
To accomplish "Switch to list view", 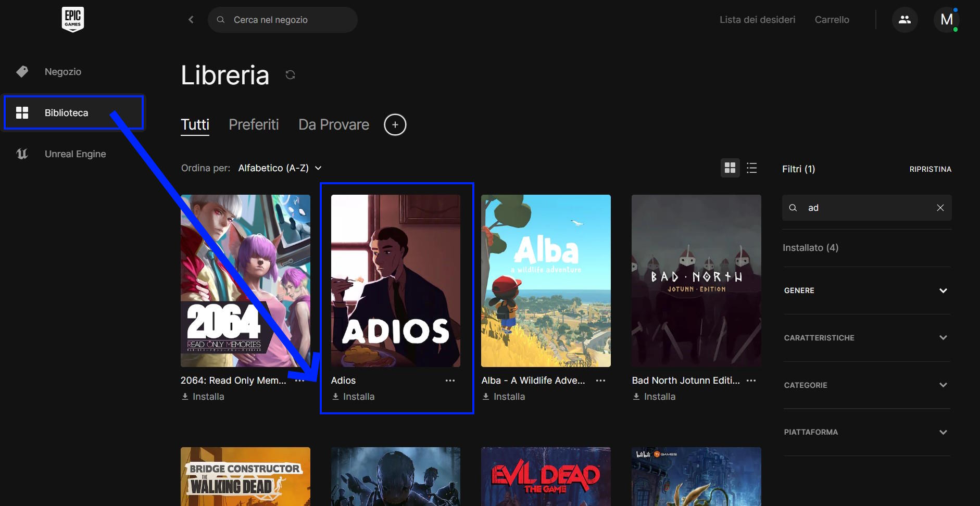I will coord(751,168).
